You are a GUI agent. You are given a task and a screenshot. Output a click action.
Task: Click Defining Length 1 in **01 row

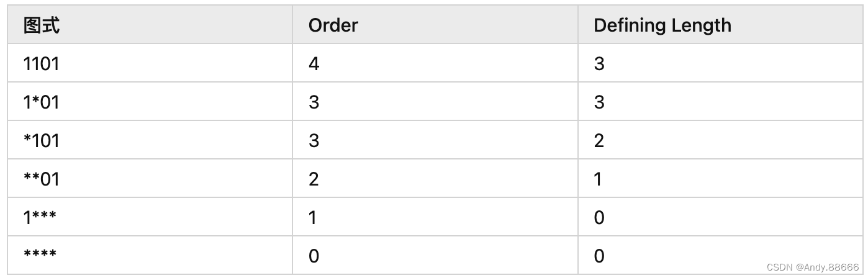coord(599,179)
